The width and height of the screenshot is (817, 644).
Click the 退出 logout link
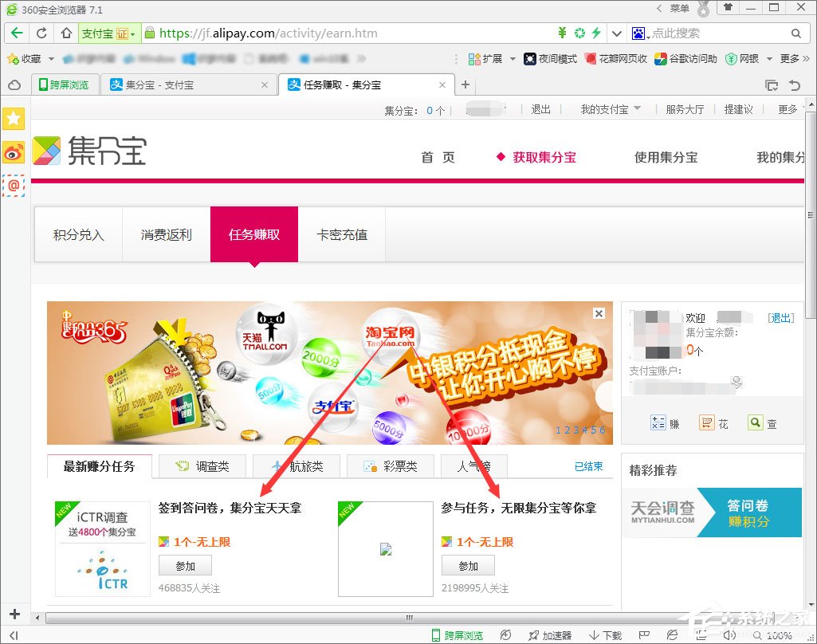coord(541,109)
